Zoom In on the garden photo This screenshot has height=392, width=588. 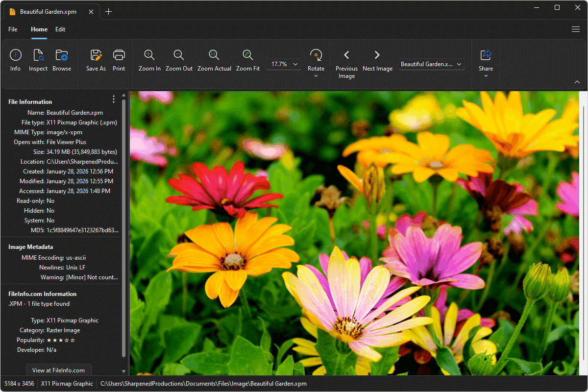coord(149,60)
